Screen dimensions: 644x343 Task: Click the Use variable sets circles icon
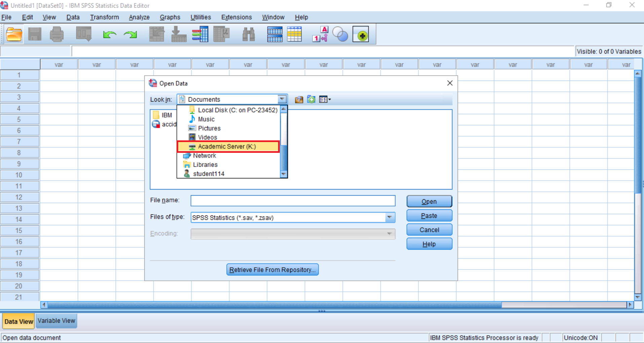(340, 34)
